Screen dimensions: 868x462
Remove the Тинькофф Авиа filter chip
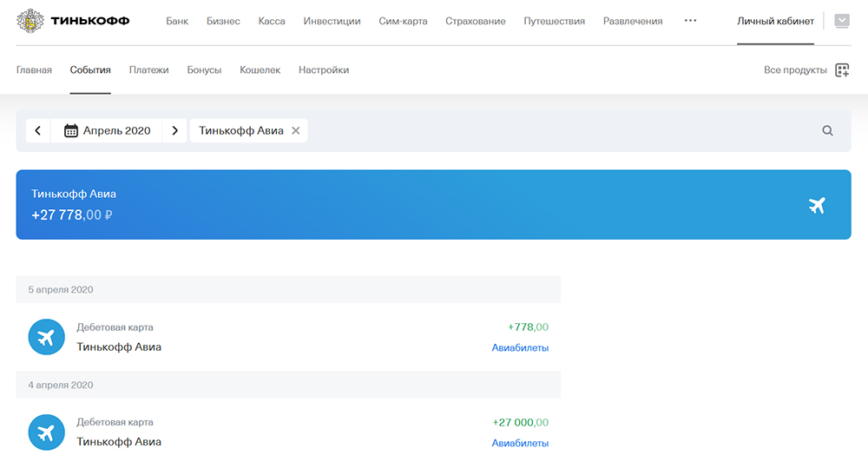[296, 131]
